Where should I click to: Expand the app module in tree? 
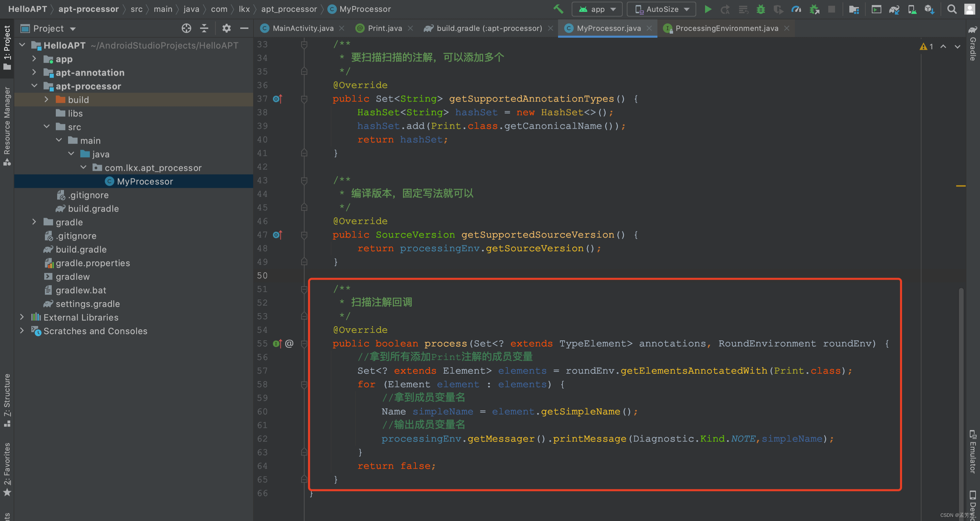(34, 59)
